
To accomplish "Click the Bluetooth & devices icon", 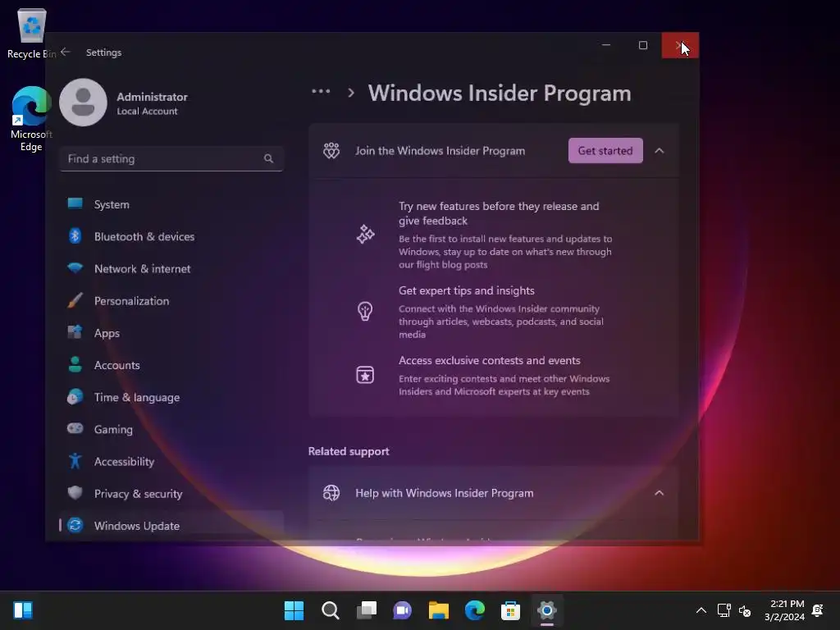I will tap(75, 235).
